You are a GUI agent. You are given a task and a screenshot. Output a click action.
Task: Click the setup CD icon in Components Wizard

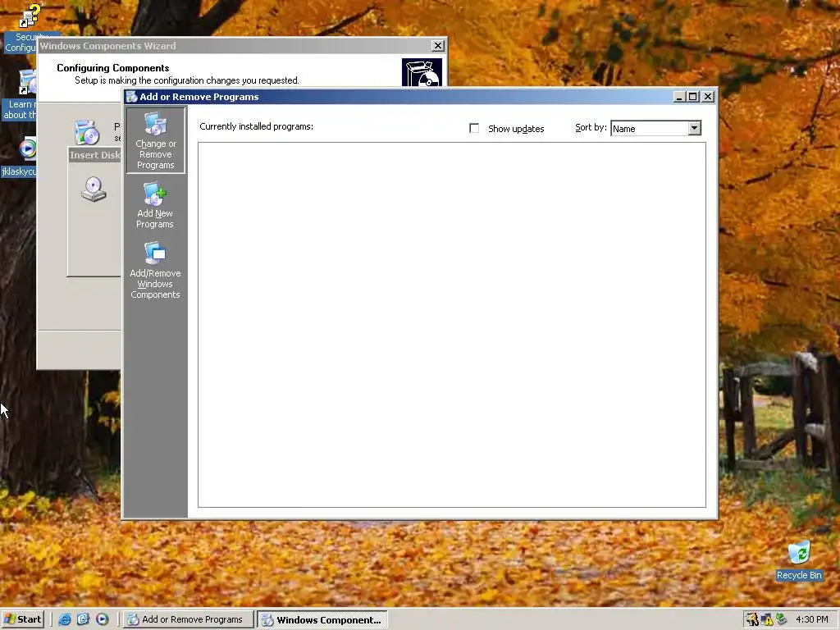pyautogui.click(x=87, y=132)
